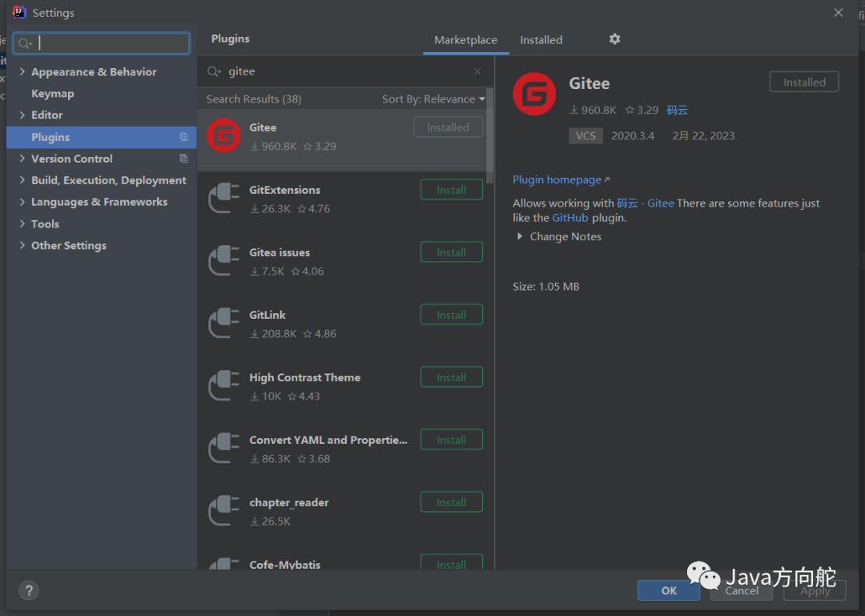Viewport: 865px width, 616px height.
Task: Select the Gitea issues plugin name
Action: (x=280, y=252)
